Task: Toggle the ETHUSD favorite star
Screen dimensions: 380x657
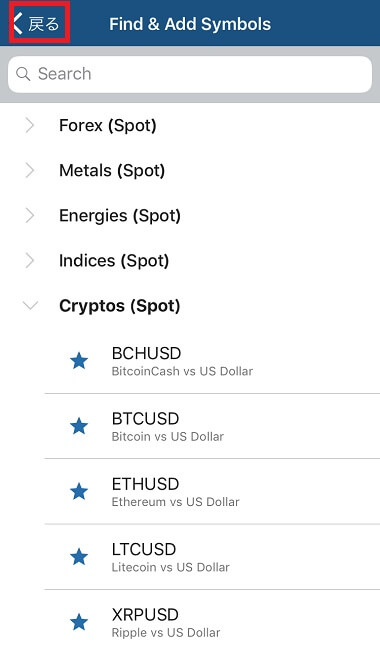Action: click(x=79, y=491)
